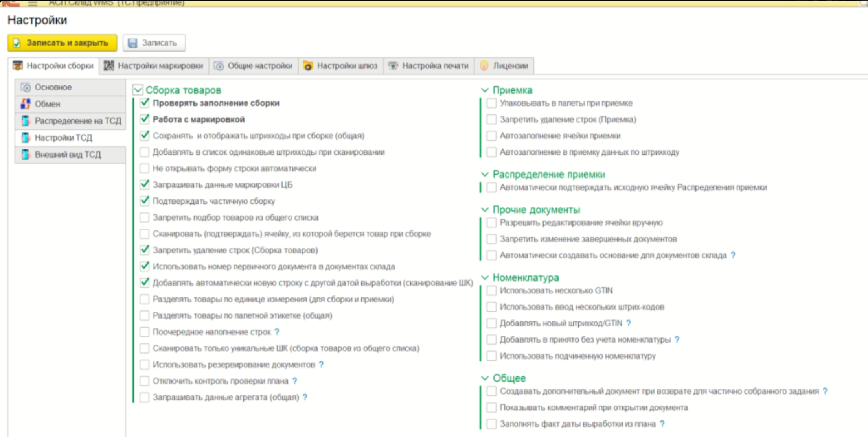868x437 pixels.
Task: Open the hamburger main menu icon
Action: tap(33, 3)
